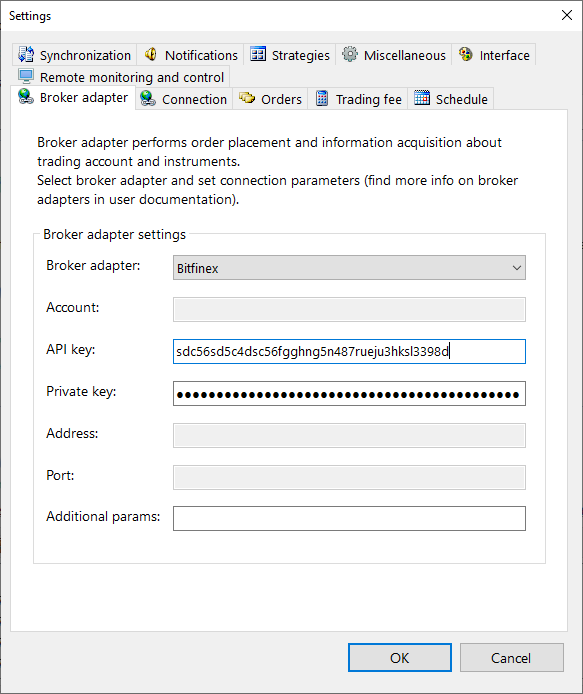Click the Miscellaneous gear icon
Image resolution: width=583 pixels, height=694 pixels.
tap(350, 54)
